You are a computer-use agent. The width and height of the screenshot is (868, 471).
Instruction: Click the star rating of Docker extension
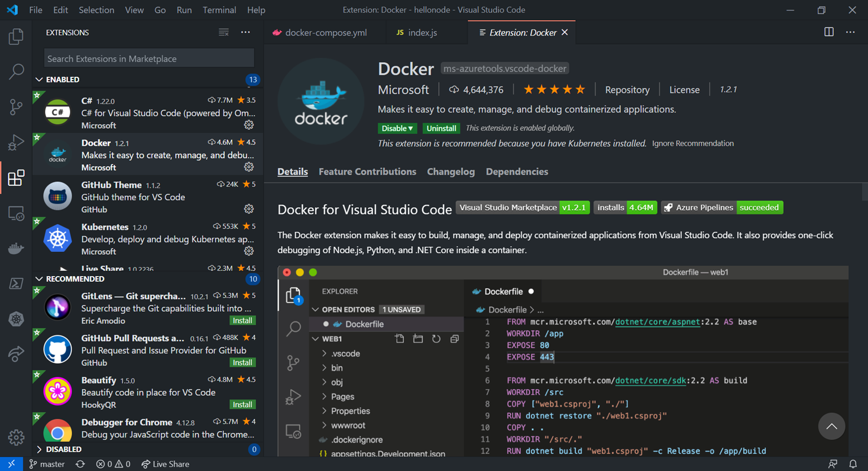pos(554,90)
